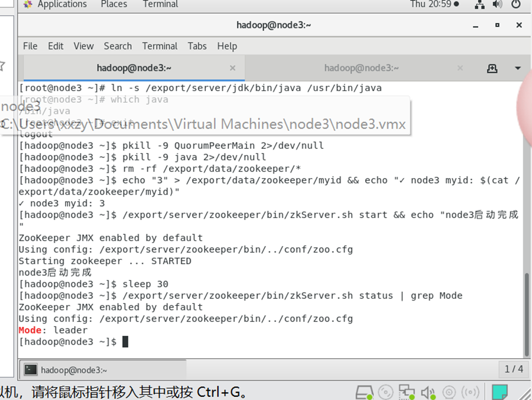Click the power icon in top bar
The width and height of the screenshot is (532, 400).
pyautogui.click(x=516, y=4)
